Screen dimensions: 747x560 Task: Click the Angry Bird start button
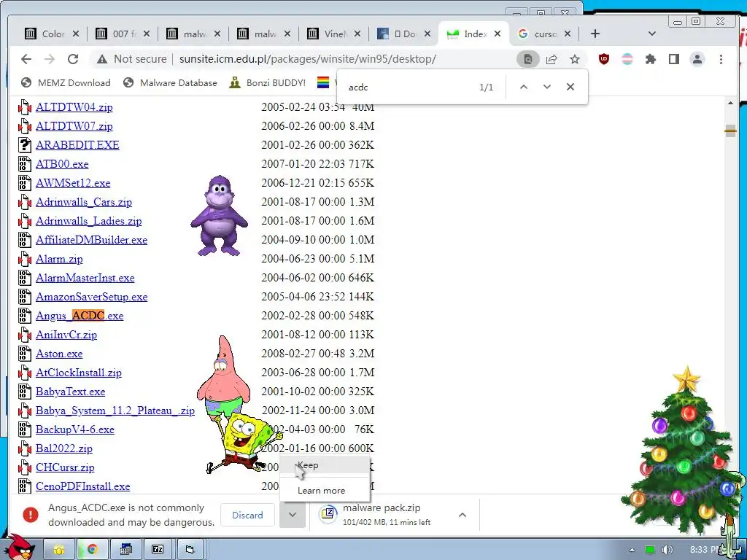click(x=20, y=547)
